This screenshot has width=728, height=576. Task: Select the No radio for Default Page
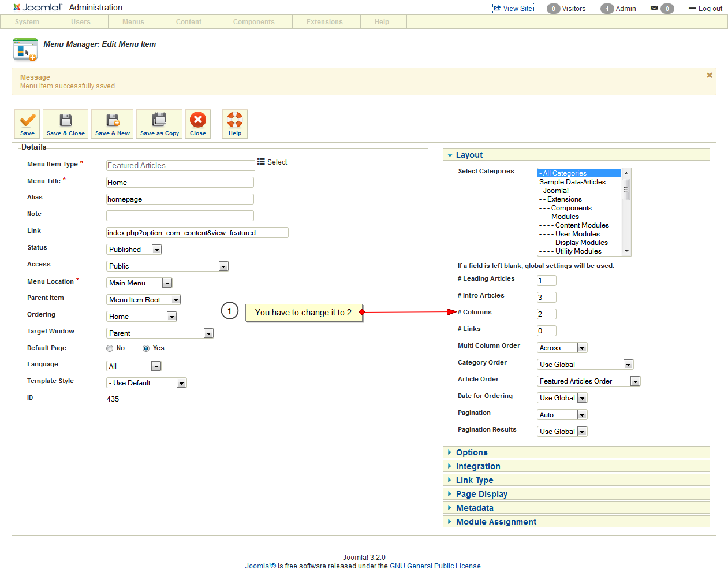click(110, 348)
